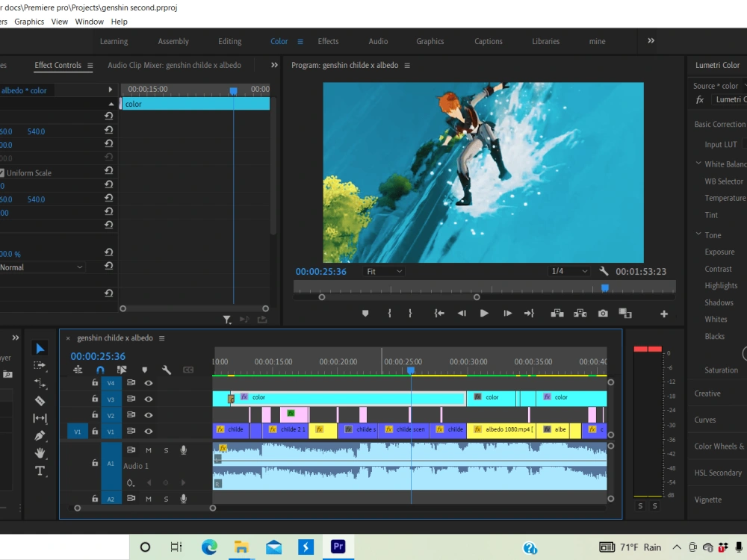Image resolution: width=747 pixels, height=560 pixels.
Task: Open the Audio Clip Mixer tab
Action: click(x=174, y=65)
